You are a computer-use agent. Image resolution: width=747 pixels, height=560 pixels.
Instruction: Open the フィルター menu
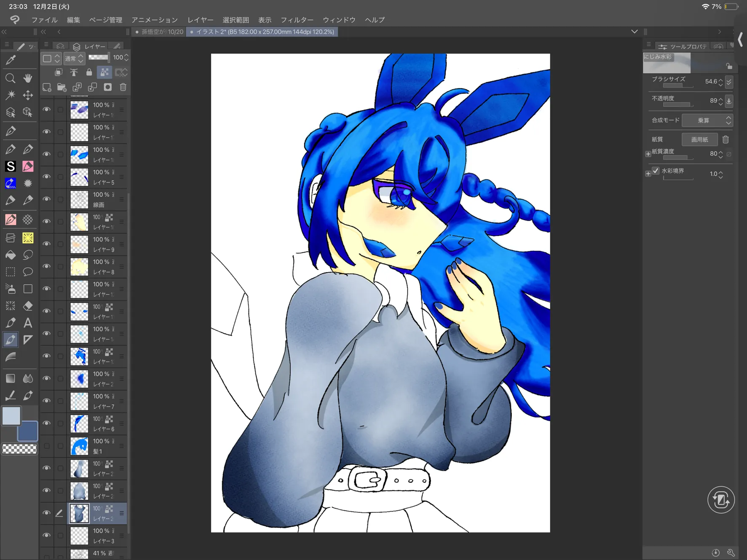click(297, 20)
